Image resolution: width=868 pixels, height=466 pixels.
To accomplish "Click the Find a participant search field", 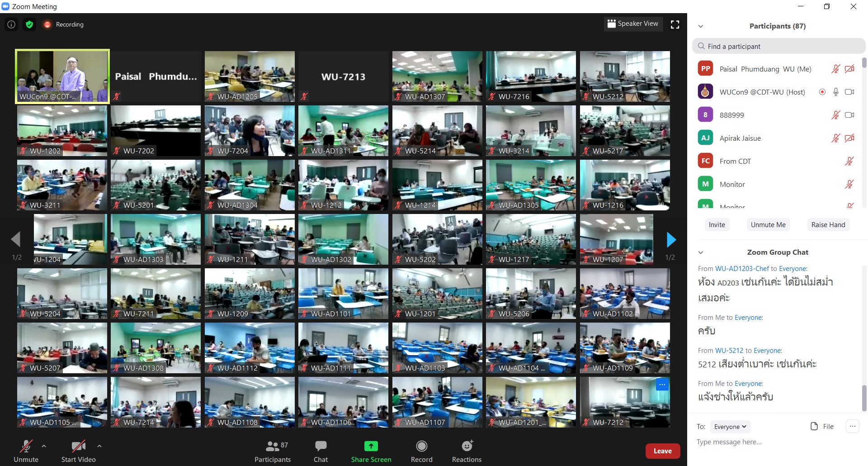I will pos(778,46).
